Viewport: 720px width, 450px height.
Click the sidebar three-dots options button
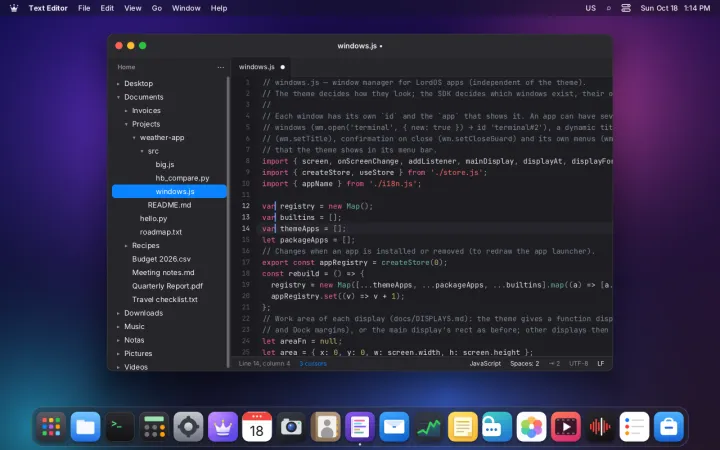point(220,67)
